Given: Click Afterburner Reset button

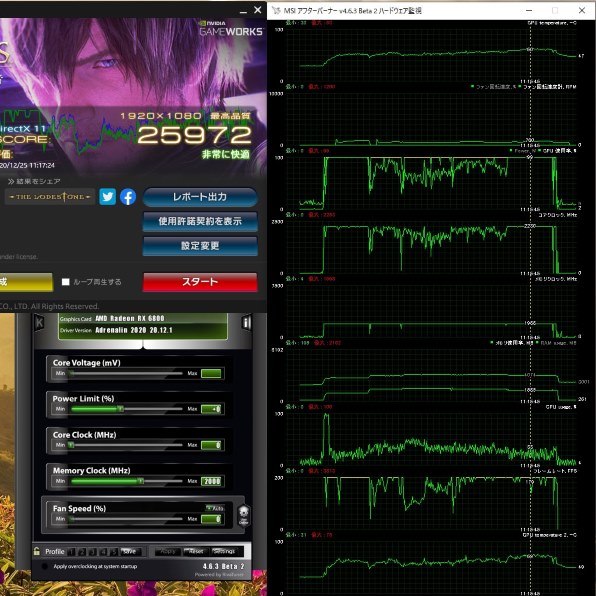Looking at the screenshot, I should (x=195, y=551).
